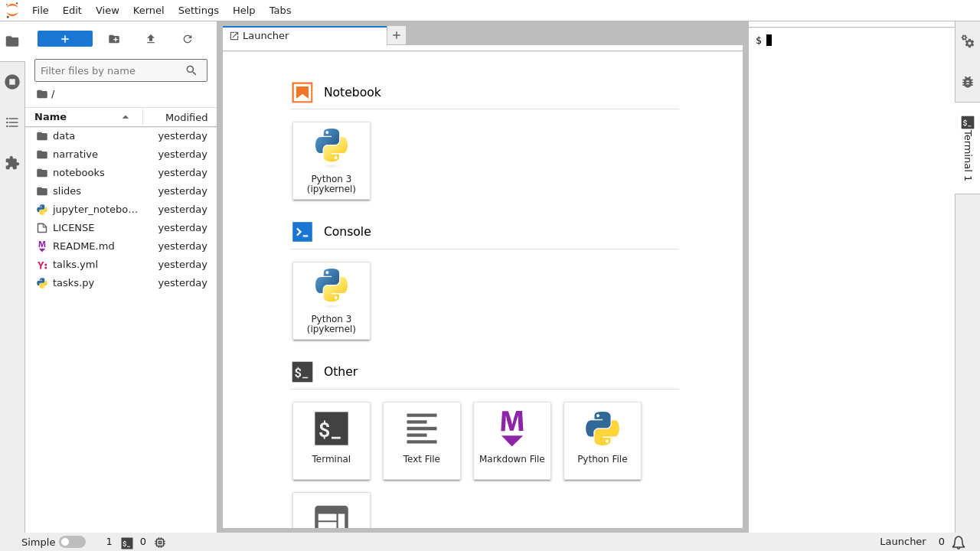Click the terminal count icon in status bar
980x551 pixels.
[127, 543]
